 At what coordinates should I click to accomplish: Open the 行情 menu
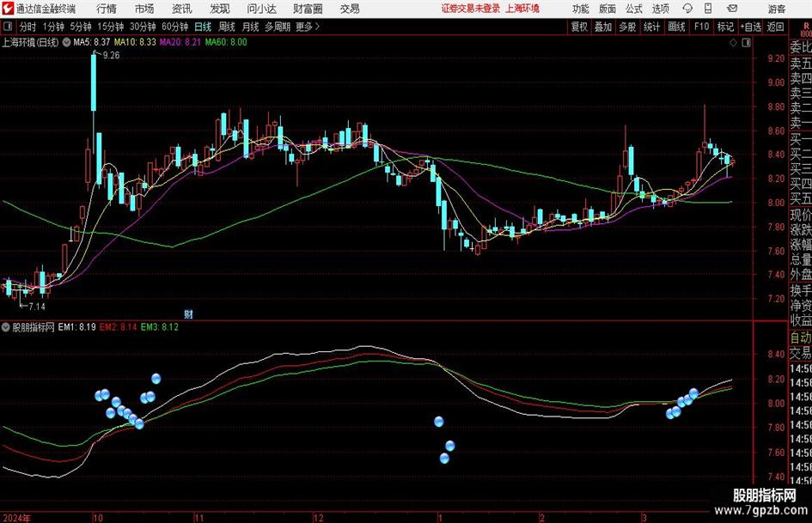107,9
